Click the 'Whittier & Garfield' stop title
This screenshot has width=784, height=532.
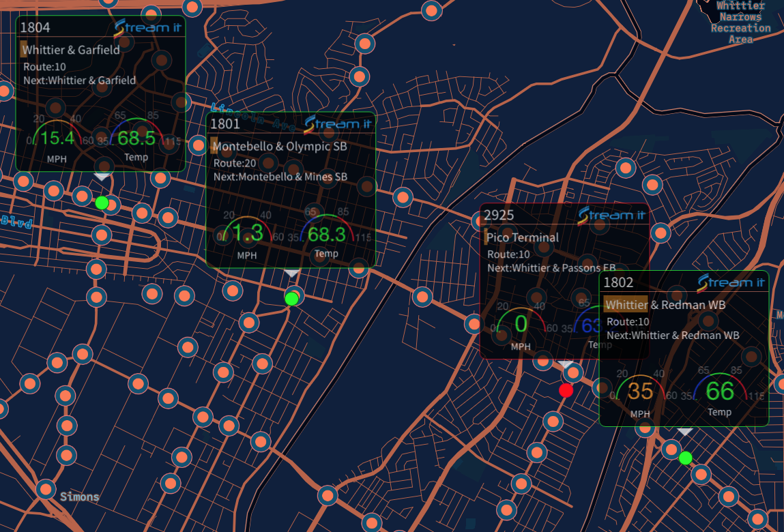click(x=70, y=50)
